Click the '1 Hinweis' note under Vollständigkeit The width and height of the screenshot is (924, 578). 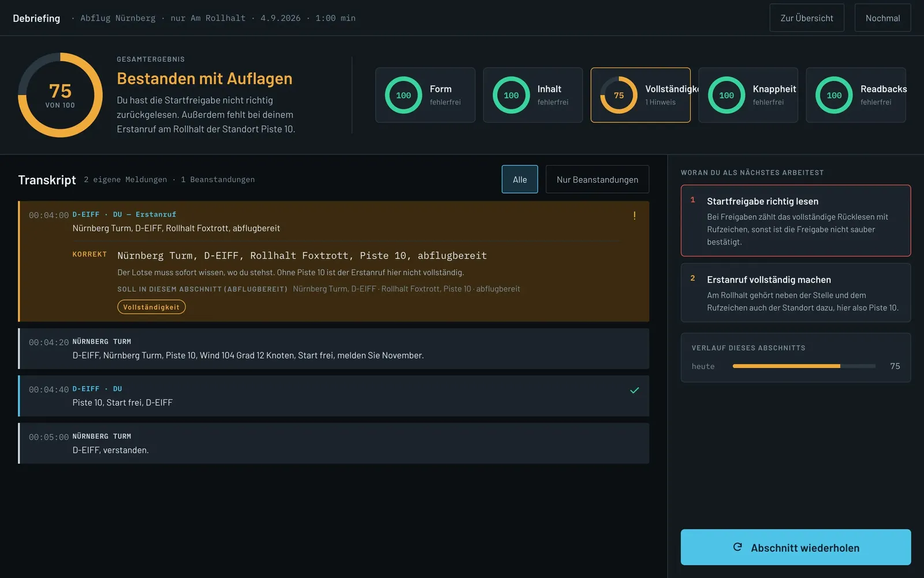point(660,102)
